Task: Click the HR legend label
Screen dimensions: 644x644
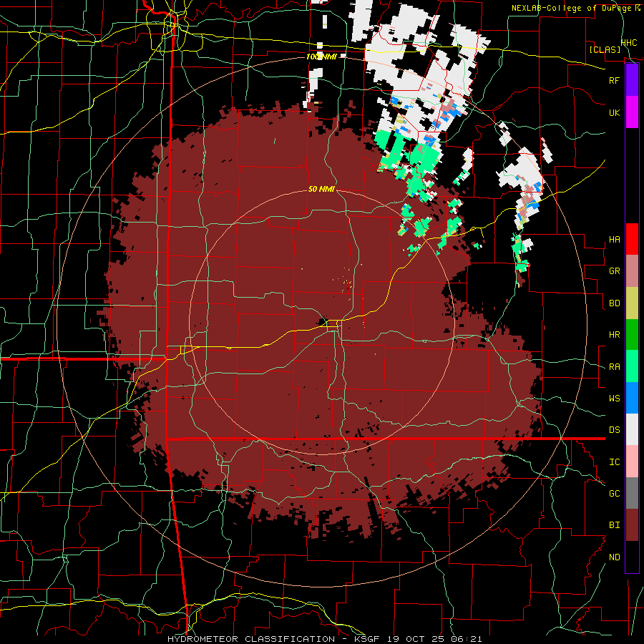Action: click(615, 335)
